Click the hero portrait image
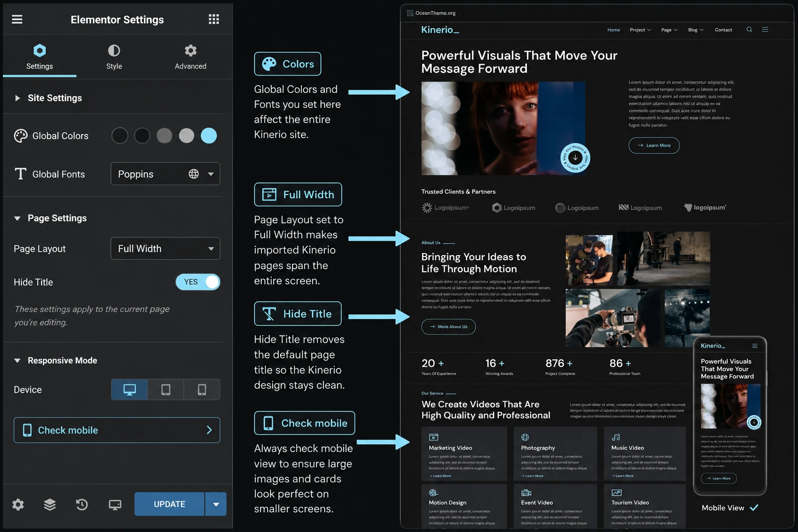Image resolution: width=798 pixels, height=532 pixels. tap(503, 128)
